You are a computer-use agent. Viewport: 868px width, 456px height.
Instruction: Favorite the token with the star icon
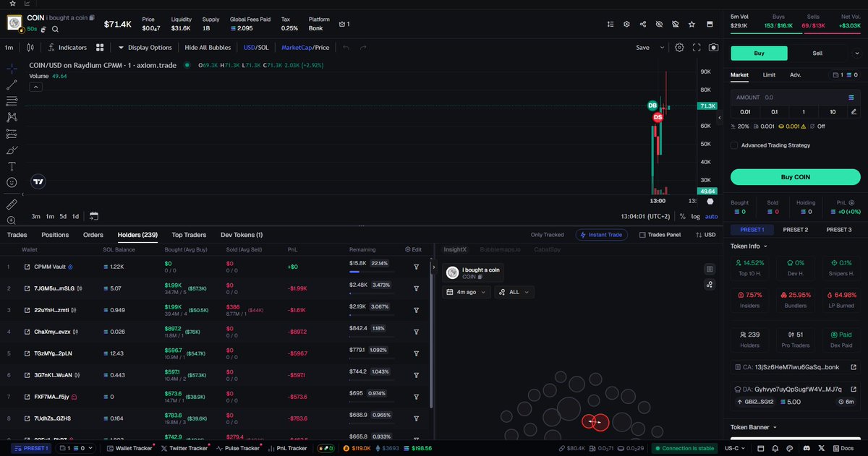pos(692,24)
